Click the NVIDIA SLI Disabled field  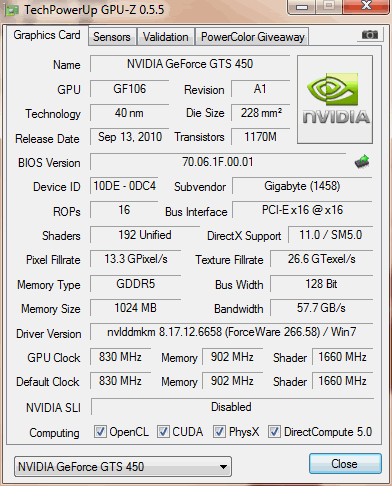pos(232,407)
